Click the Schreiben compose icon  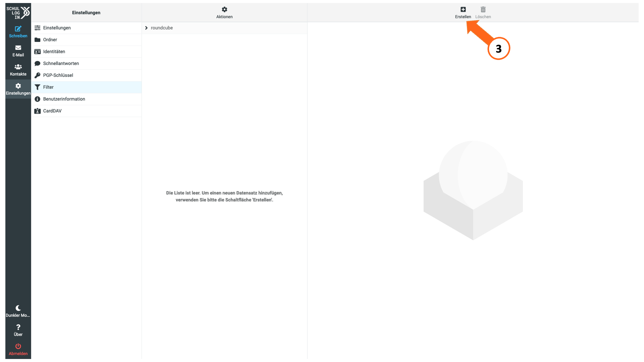(18, 29)
